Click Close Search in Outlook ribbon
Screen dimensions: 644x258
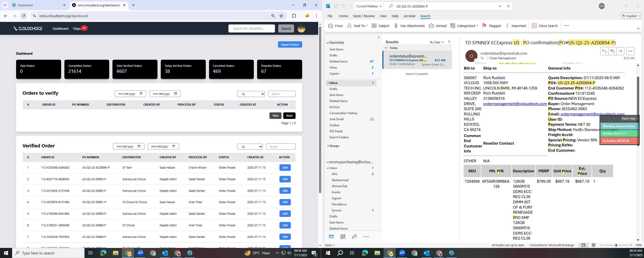(545, 26)
